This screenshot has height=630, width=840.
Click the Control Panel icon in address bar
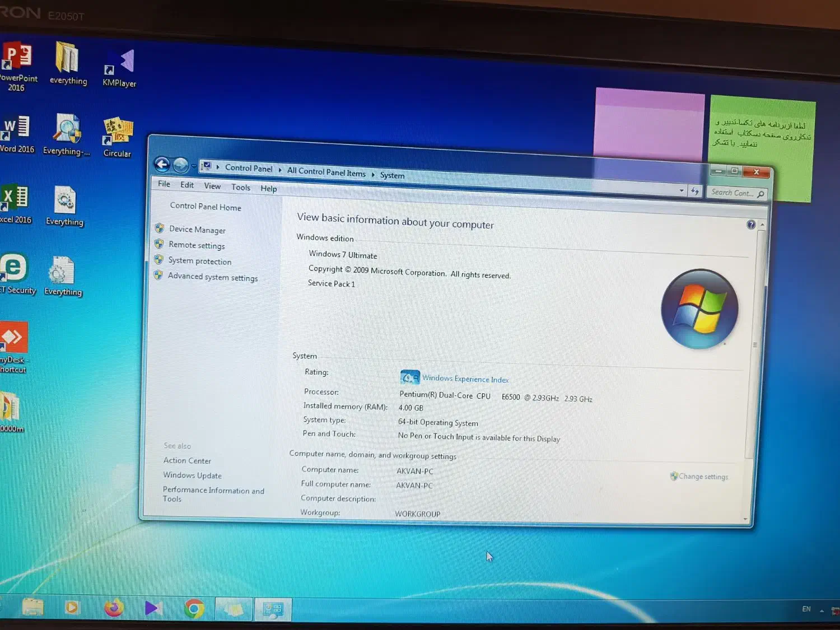coord(207,166)
